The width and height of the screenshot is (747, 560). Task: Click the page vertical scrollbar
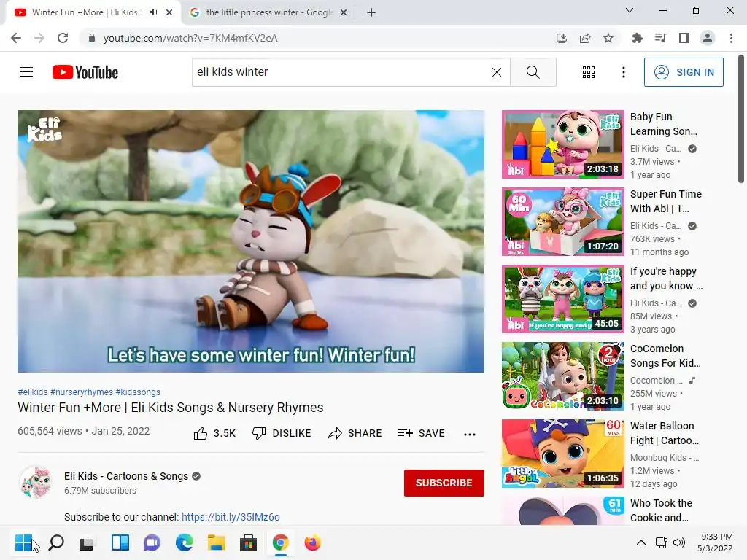(x=741, y=119)
